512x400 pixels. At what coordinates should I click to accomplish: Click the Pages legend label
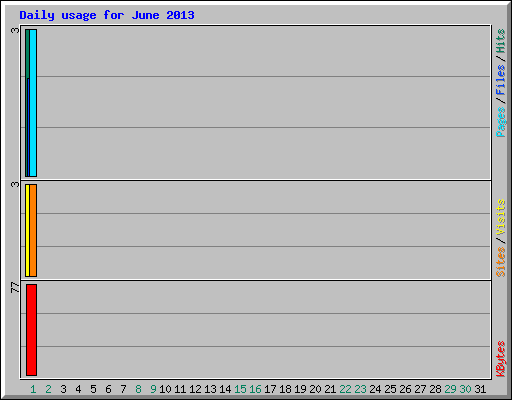[x=500, y=122]
